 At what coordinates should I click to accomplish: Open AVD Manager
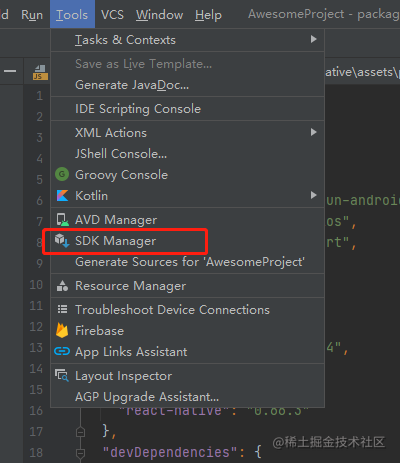tap(187, 220)
